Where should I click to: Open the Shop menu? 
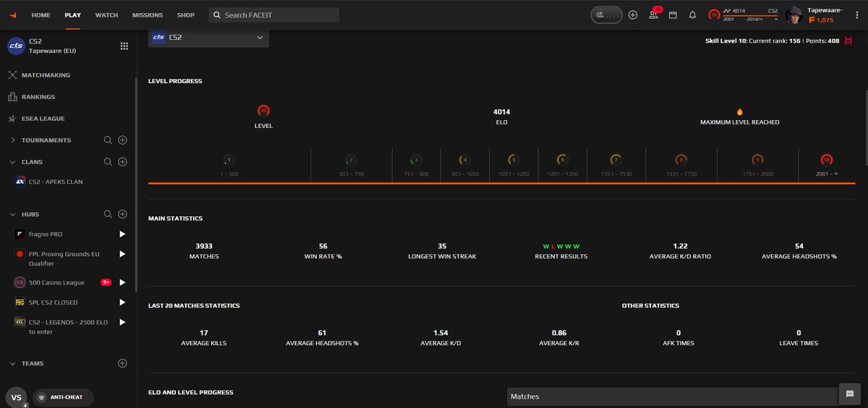point(186,14)
